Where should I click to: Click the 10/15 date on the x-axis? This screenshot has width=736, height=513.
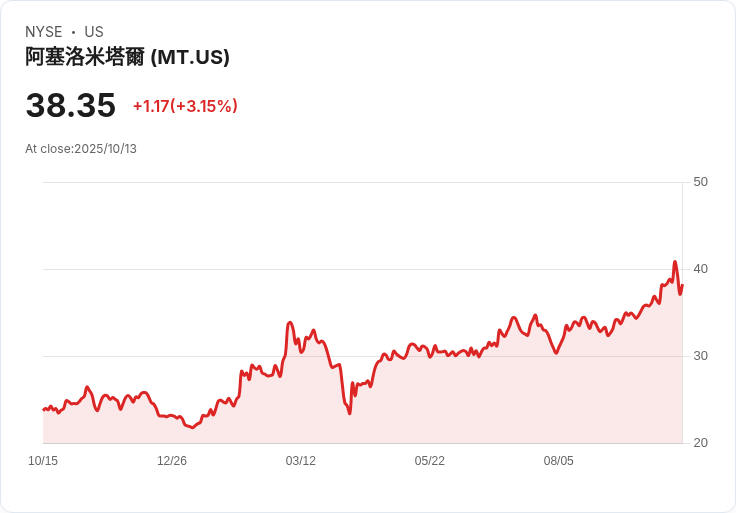[43, 461]
